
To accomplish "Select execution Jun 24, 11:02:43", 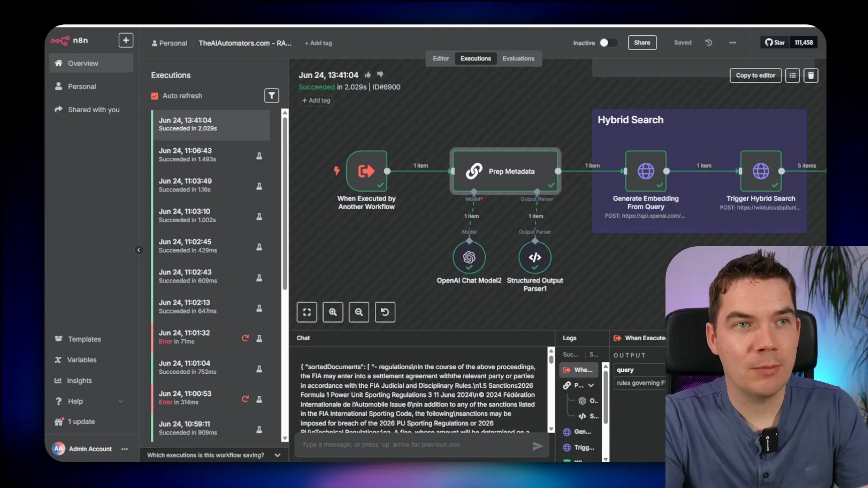I will 211,276.
